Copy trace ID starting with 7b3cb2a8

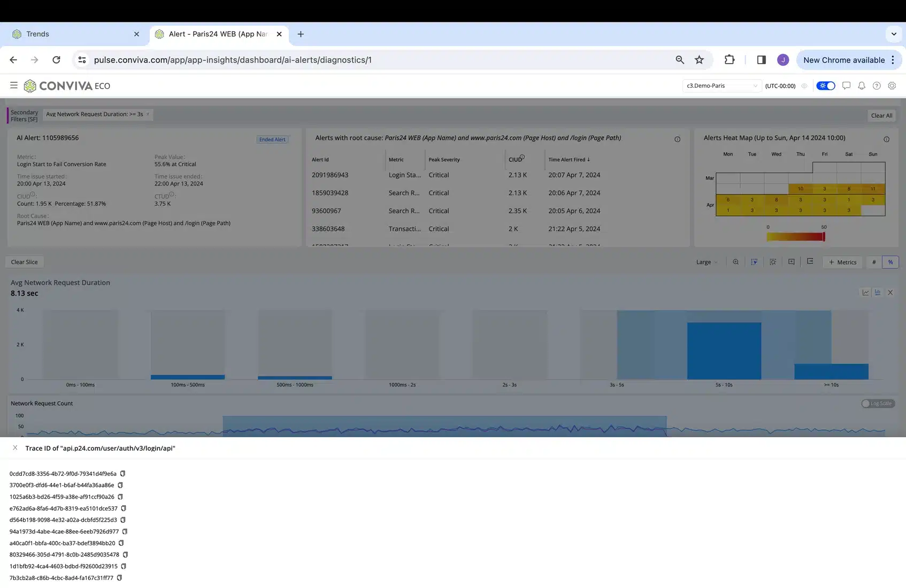tap(119, 578)
